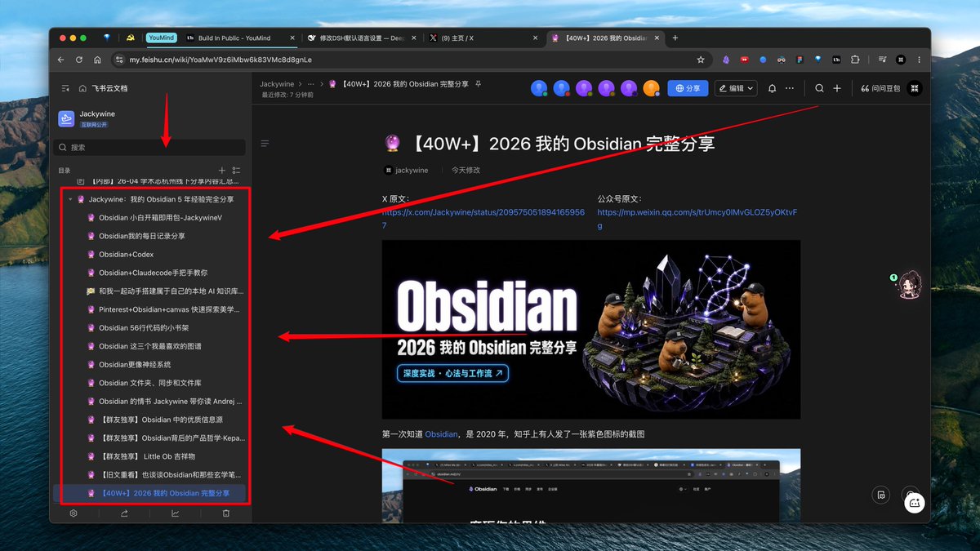Screen dimensions: 980x551
Task: Collapse the Feishu sidebar with the menu icon
Action: (x=65, y=88)
